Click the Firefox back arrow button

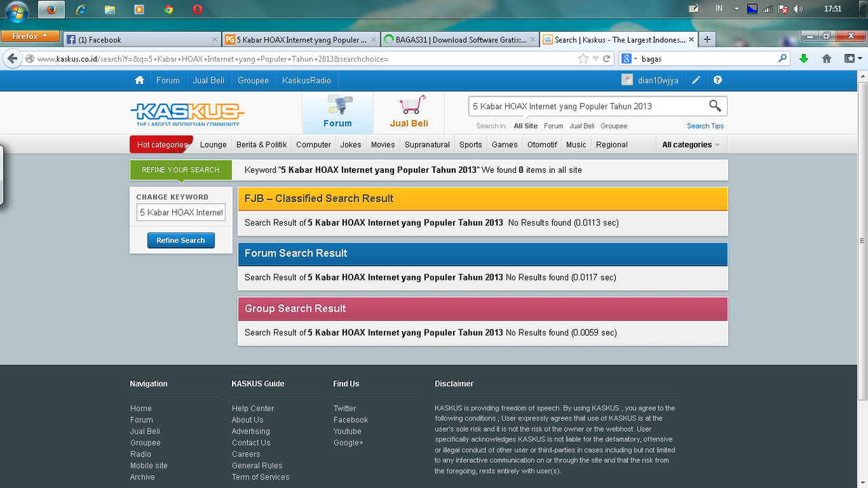tap(12, 59)
